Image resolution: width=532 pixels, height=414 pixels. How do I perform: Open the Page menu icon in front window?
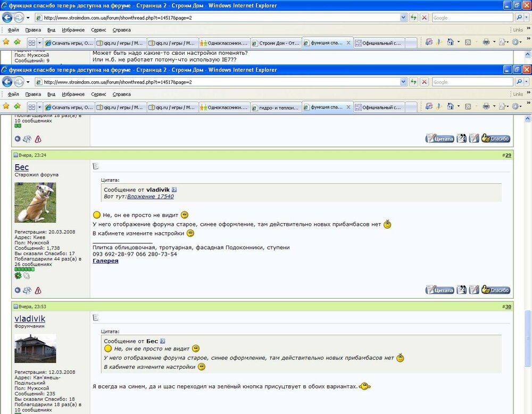click(503, 106)
